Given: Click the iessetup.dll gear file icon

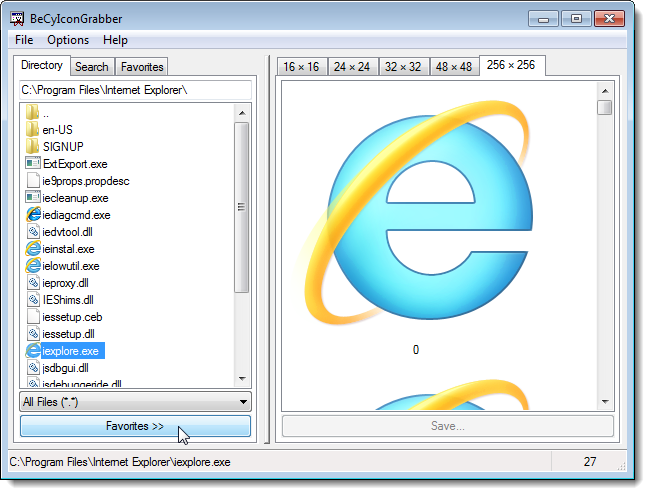Looking at the screenshot, I should pos(33,334).
